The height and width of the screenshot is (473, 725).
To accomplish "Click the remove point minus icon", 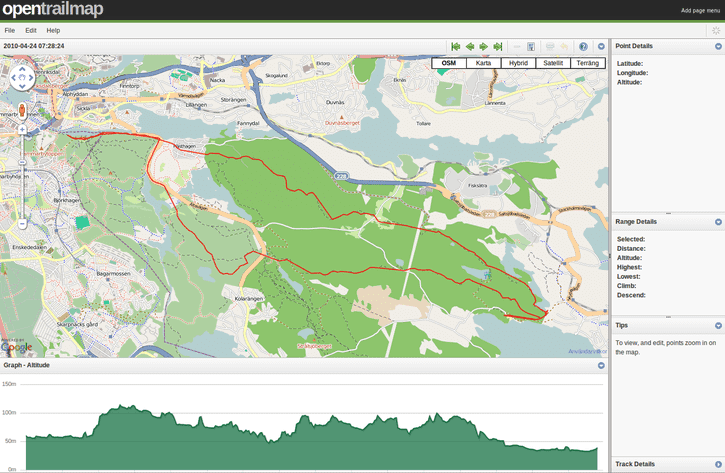I will click(517, 47).
